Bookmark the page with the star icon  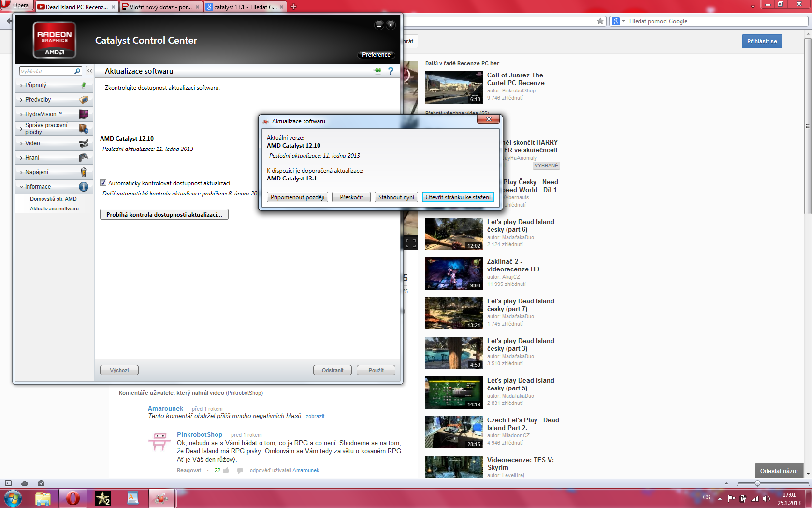pyautogui.click(x=600, y=21)
